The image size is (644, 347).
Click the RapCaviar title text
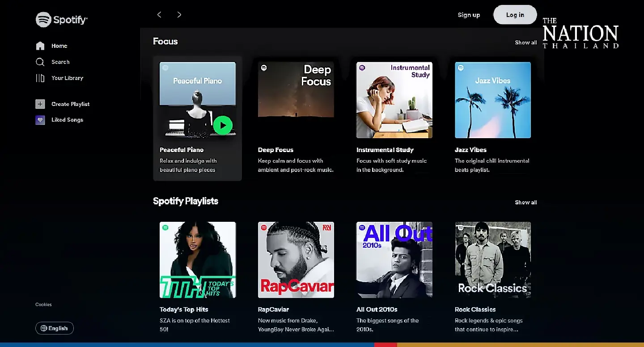[x=273, y=309]
